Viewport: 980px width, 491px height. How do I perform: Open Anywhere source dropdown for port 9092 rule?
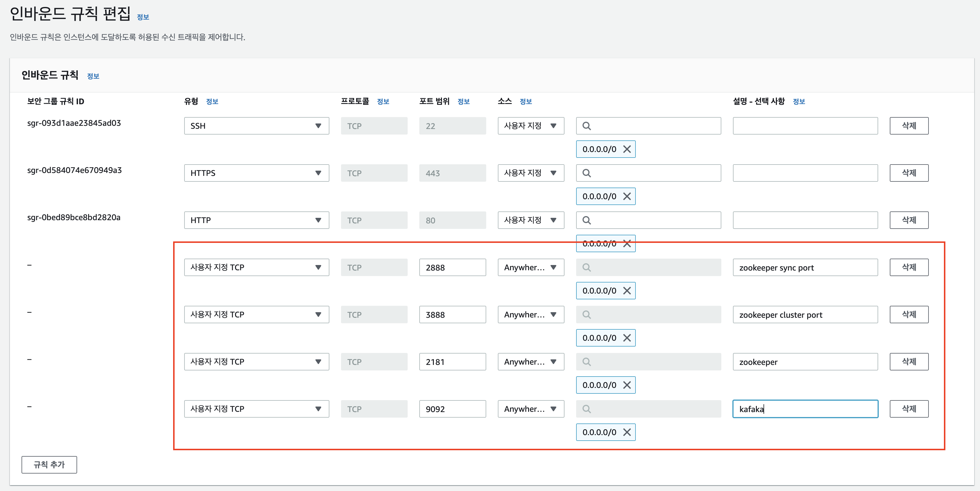[531, 409]
